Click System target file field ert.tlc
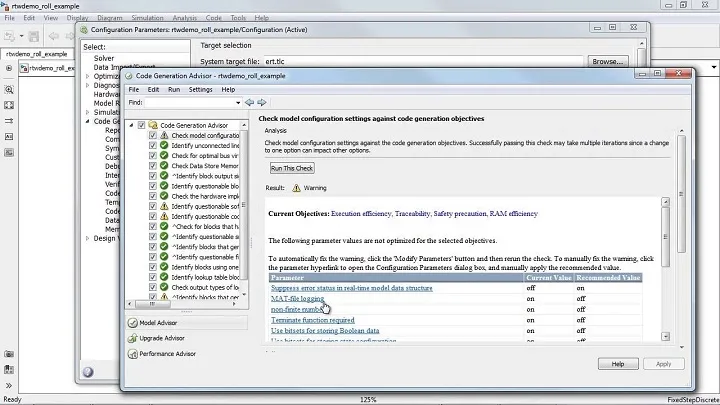 tap(423, 61)
